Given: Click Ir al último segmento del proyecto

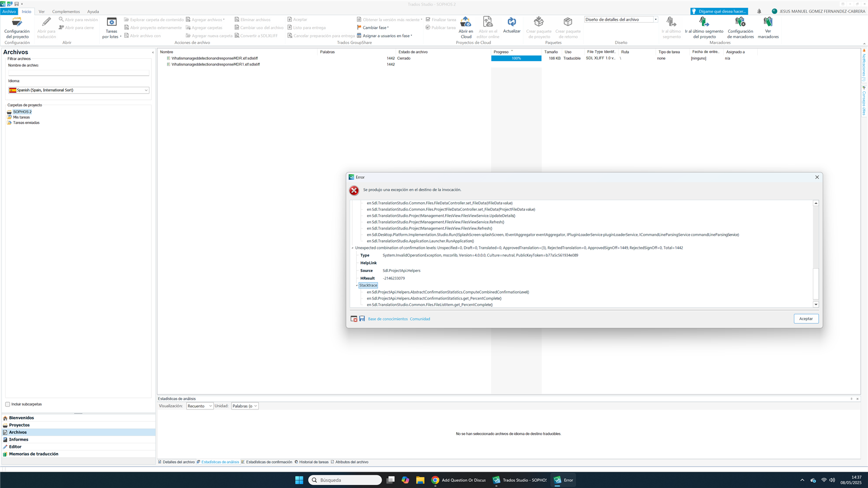Looking at the screenshot, I should click(x=704, y=27).
